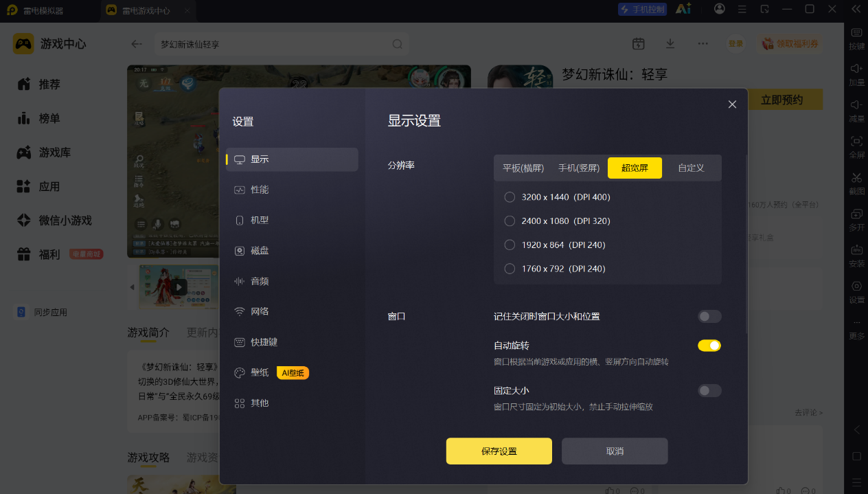868x494 pixels.
Task: Open the 应用 apps section
Action: tap(38, 186)
